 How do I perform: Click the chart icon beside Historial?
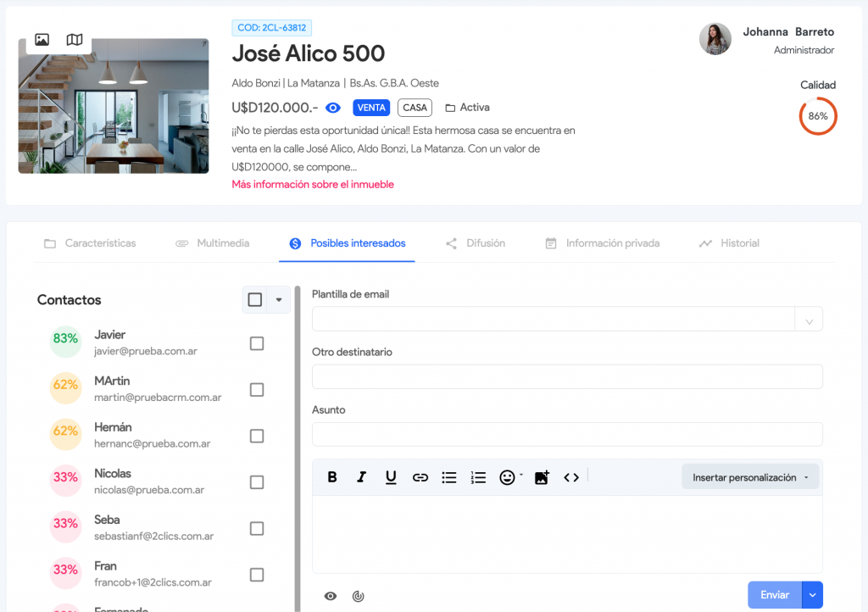click(705, 243)
